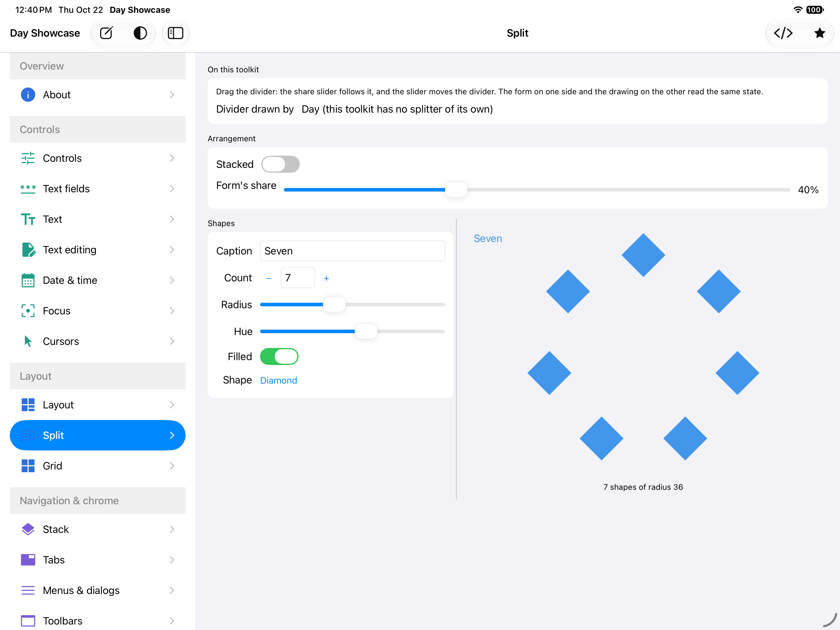Image resolution: width=840 pixels, height=630 pixels.
Task: Check the battery indicator in status bar
Action: point(815,9)
